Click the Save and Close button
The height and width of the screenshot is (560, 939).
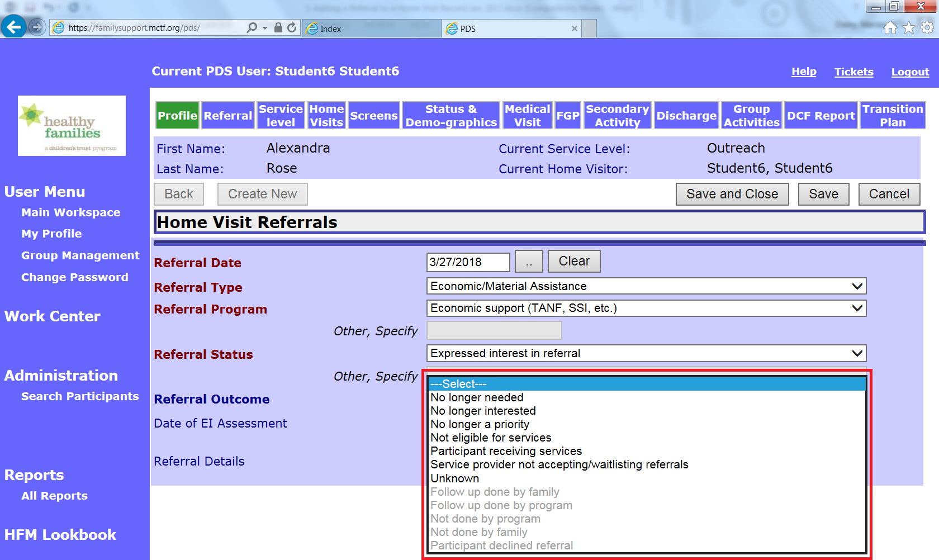(732, 194)
